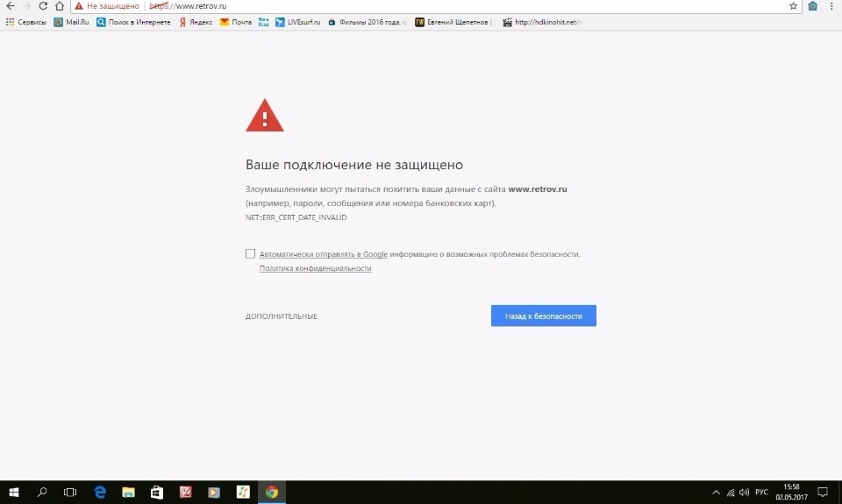Open the Windows Store taskbar icon

[157, 493]
